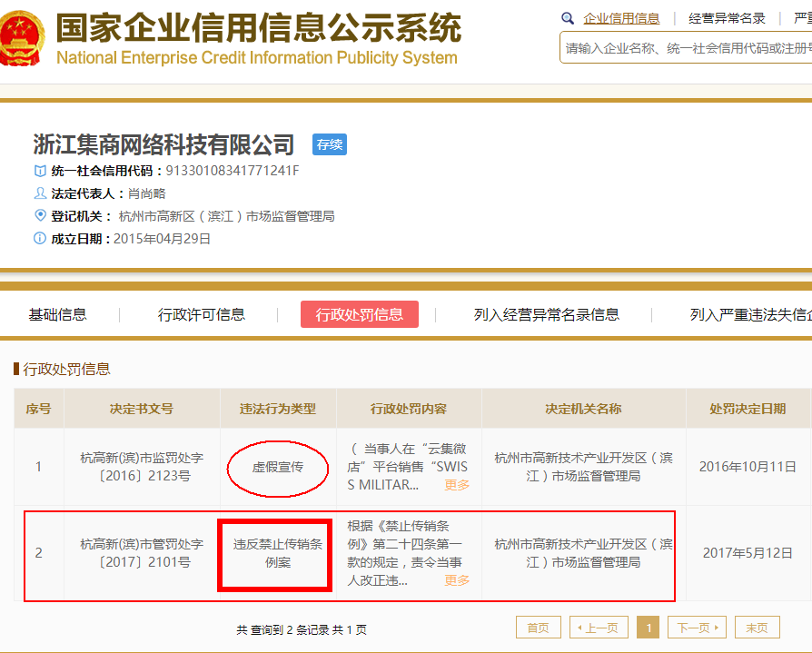
Task: Select the 企业信用信息 search category
Action: (621, 18)
